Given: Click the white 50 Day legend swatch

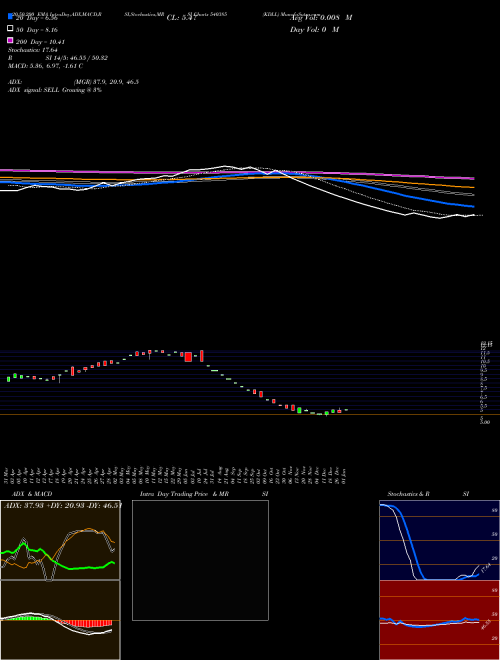Looking at the screenshot, I should pos(11,28).
